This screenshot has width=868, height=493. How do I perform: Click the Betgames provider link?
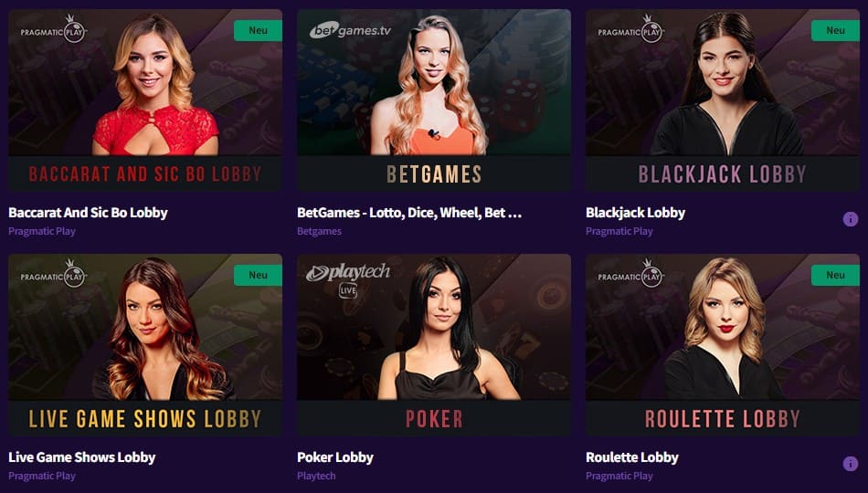tap(320, 231)
